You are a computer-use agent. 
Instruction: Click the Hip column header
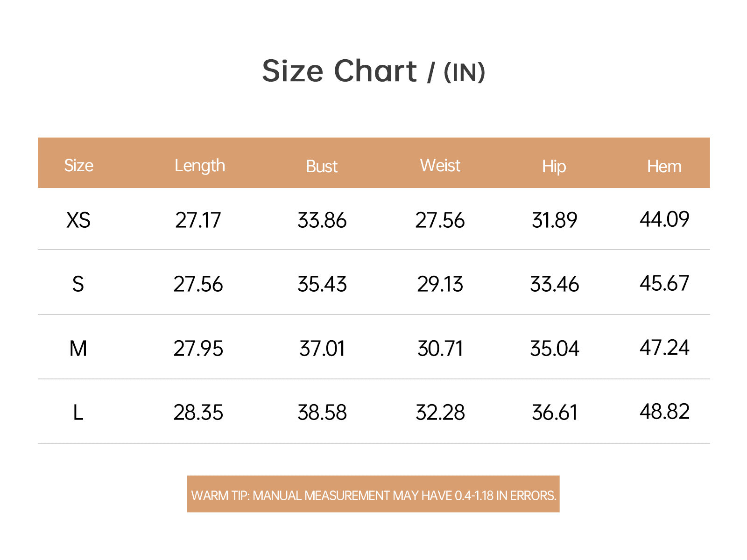tap(554, 167)
